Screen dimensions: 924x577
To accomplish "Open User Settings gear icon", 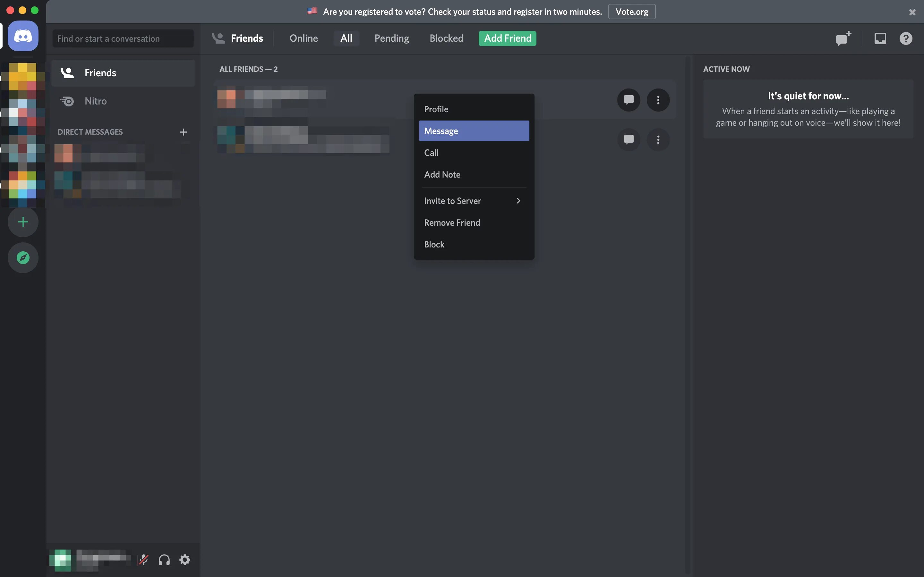I will coord(185,560).
